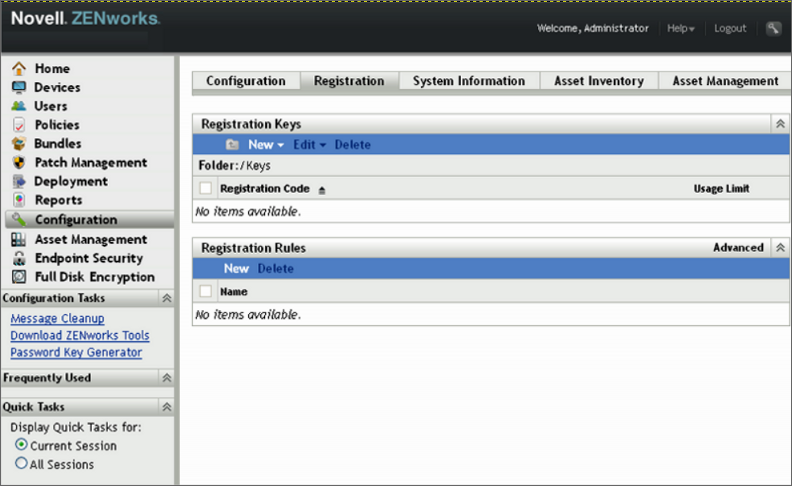Viewport: 792px width, 486px height.
Task: Check the select-all box in Registration Rules
Action: pos(206,291)
